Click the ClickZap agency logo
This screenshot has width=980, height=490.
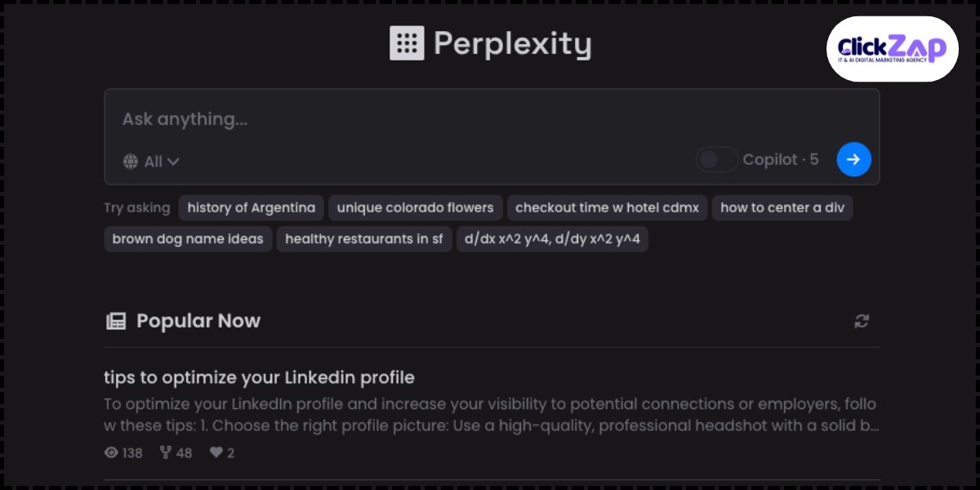892,49
